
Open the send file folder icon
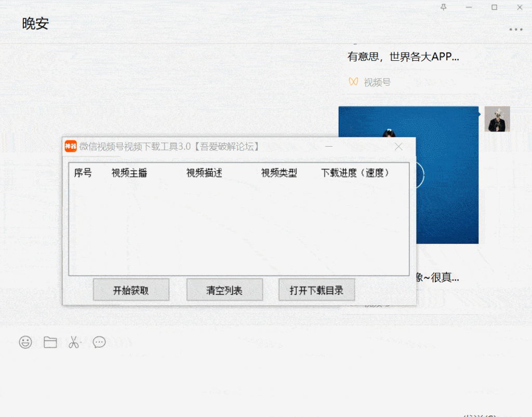[50, 342]
